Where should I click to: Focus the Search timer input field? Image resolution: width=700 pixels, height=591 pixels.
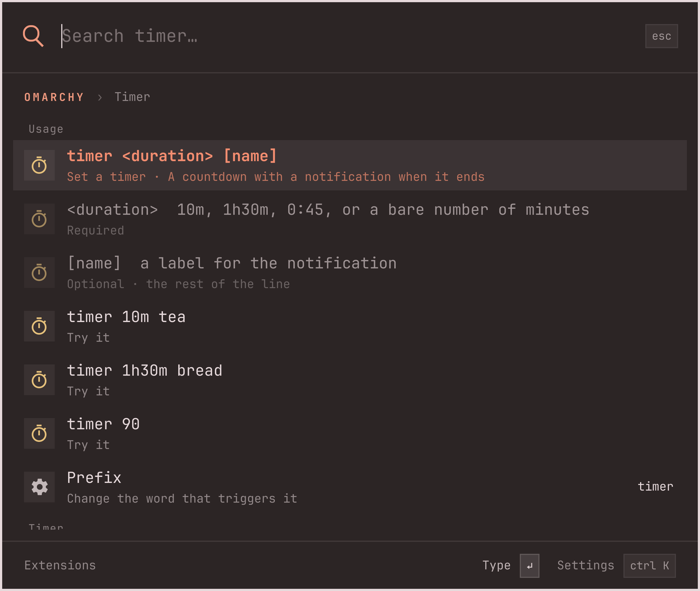[348, 36]
